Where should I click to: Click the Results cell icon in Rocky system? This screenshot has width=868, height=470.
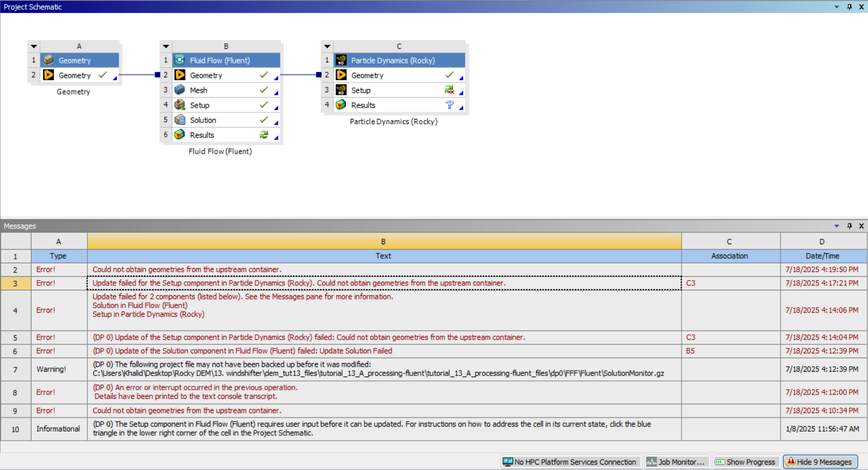(341, 105)
